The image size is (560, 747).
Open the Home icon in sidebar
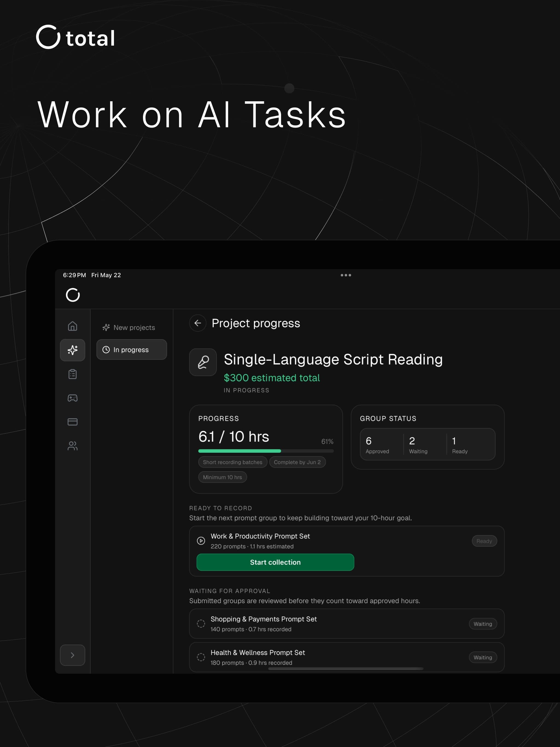coord(72,326)
